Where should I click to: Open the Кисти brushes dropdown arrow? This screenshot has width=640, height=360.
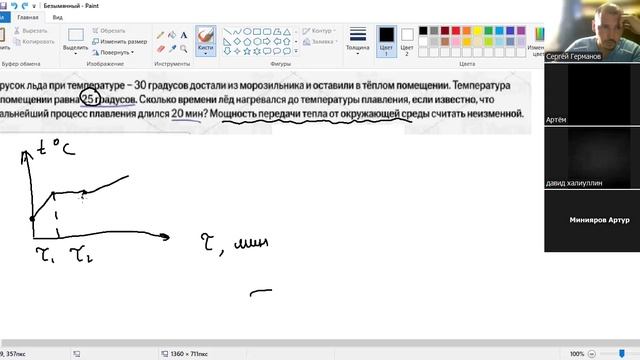tap(206, 54)
